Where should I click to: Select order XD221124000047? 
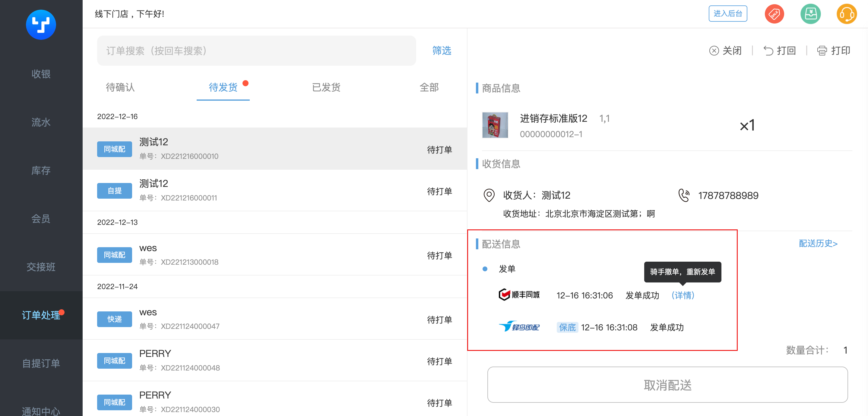tap(275, 319)
